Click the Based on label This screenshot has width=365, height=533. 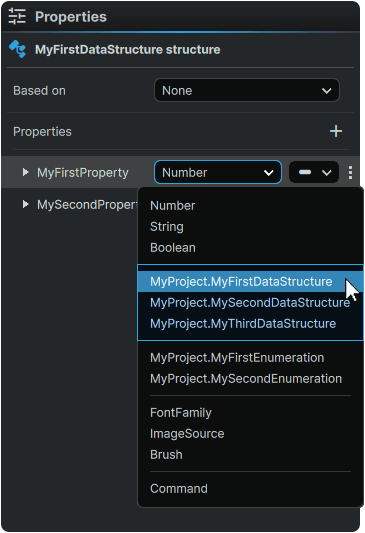pos(39,91)
